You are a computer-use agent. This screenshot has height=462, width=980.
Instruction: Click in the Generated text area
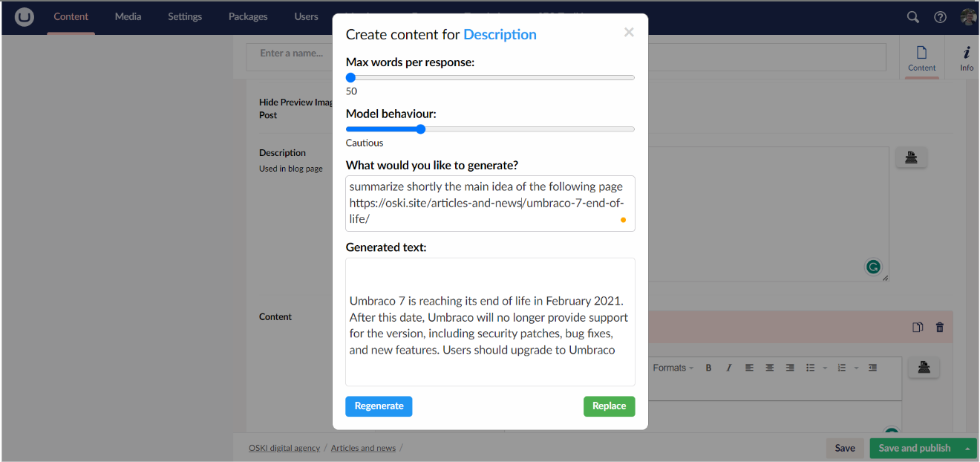pyautogui.click(x=490, y=322)
